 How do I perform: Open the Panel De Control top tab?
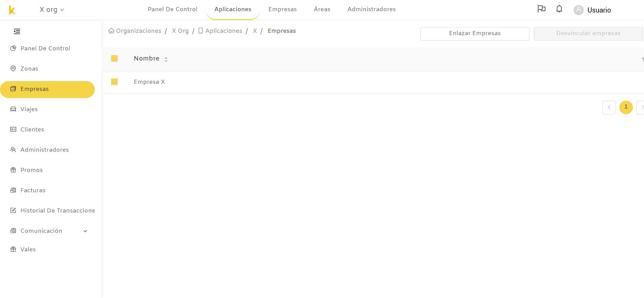point(173,9)
